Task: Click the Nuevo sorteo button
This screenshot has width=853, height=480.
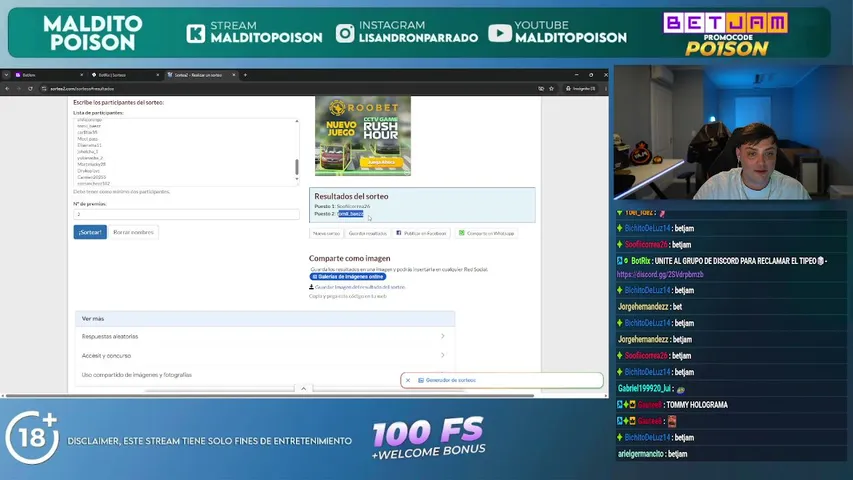Action: (326, 233)
